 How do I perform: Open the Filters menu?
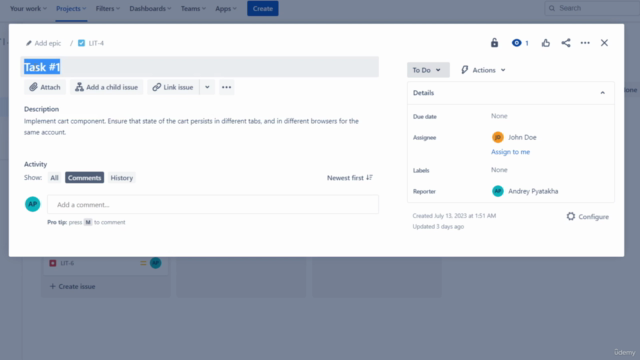(x=108, y=9)
